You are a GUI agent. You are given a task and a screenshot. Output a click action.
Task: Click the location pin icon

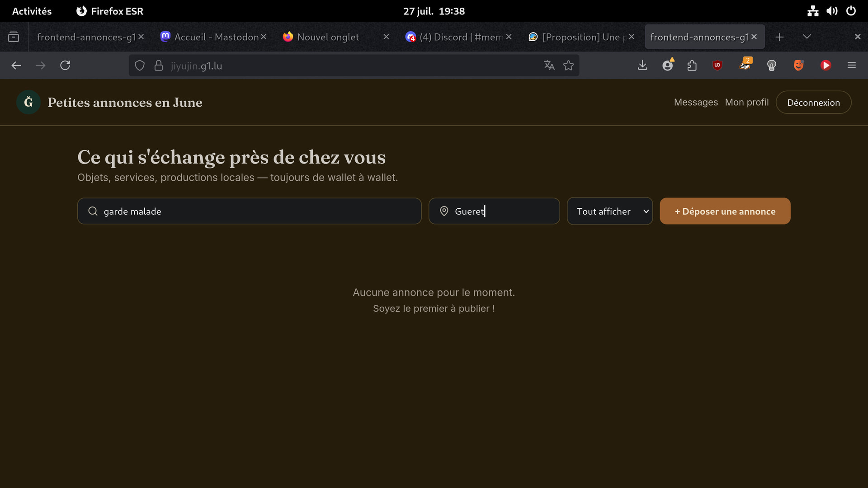coord(444,211)
